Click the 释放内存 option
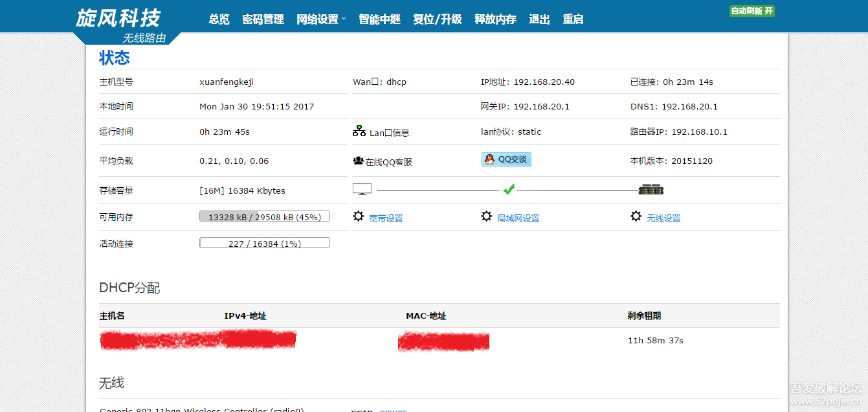Screen dimensions: 868x412 point(495,19)
